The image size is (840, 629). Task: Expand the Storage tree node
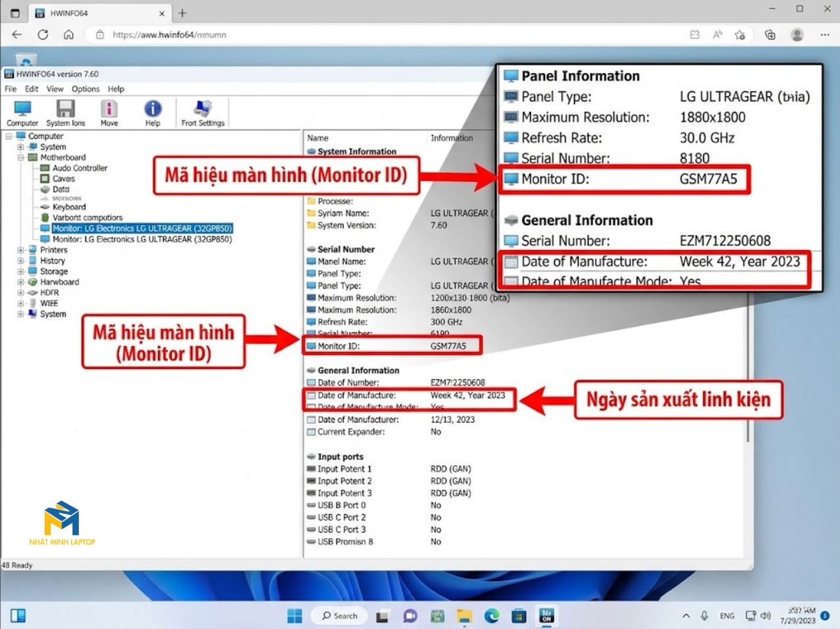tap(20, 271)
